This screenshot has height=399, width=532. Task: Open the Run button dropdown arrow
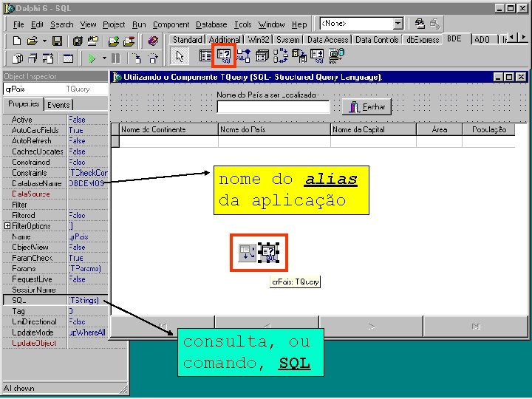[104, 58]
